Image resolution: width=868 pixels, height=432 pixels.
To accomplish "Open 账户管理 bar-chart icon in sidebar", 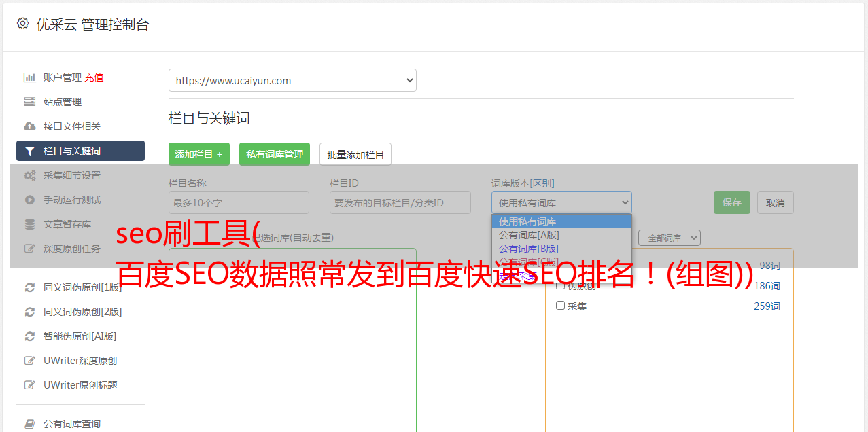I will point(29,77).
